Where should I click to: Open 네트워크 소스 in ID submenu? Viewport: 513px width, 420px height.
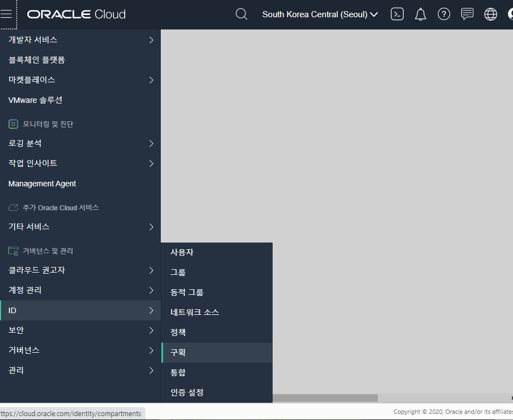(x=217, y=312)
